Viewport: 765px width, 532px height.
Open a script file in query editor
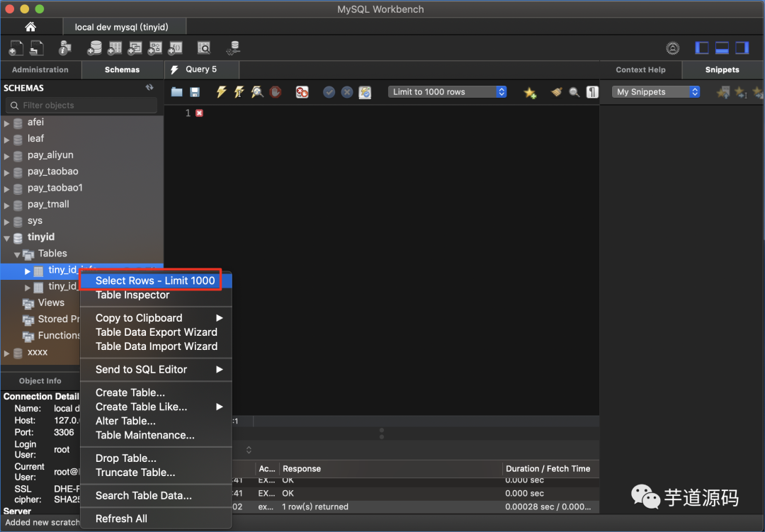click(176, 92)
